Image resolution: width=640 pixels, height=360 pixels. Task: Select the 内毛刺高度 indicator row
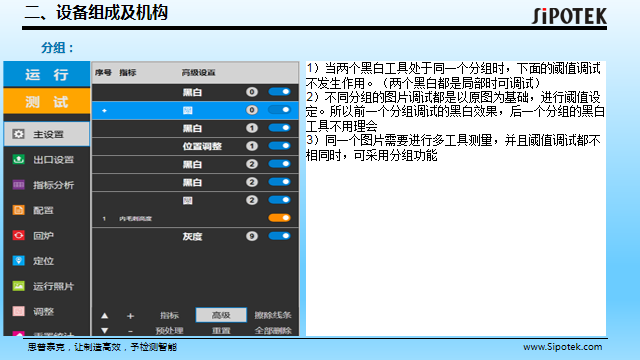point(195,218)
